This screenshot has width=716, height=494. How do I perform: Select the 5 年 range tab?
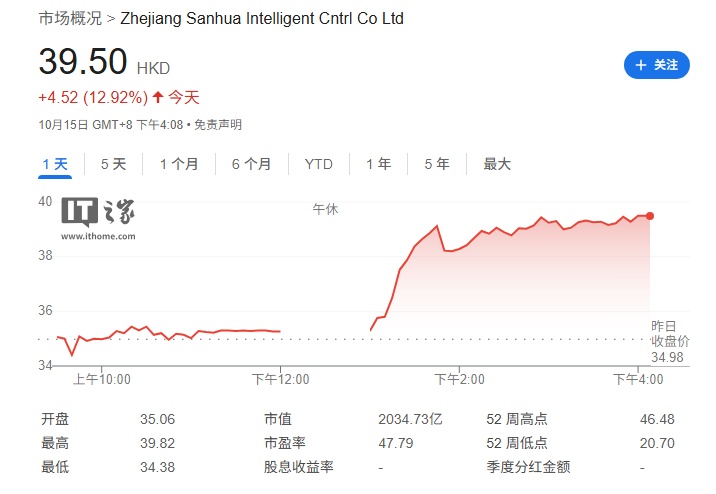click(436, 164)
